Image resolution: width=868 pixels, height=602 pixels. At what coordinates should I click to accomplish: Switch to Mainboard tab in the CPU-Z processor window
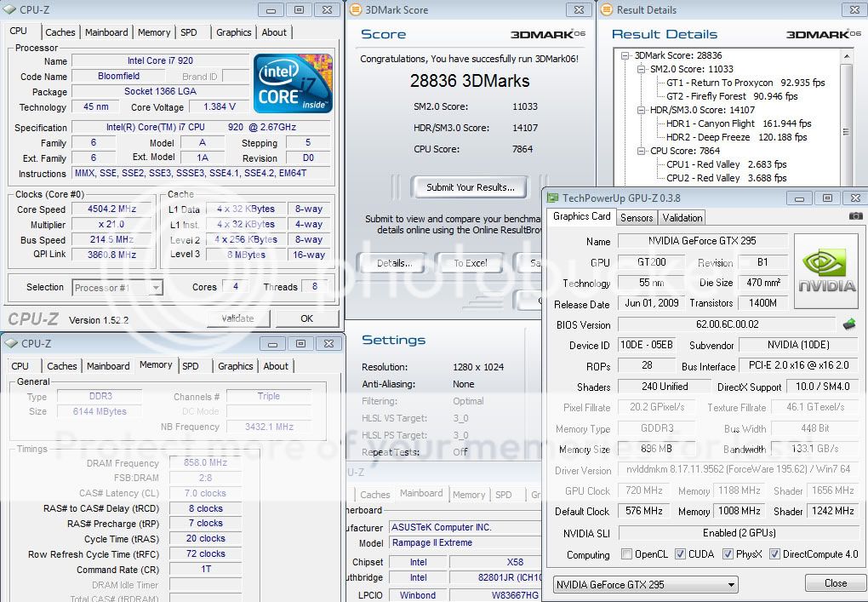click(x=106, y=32)
